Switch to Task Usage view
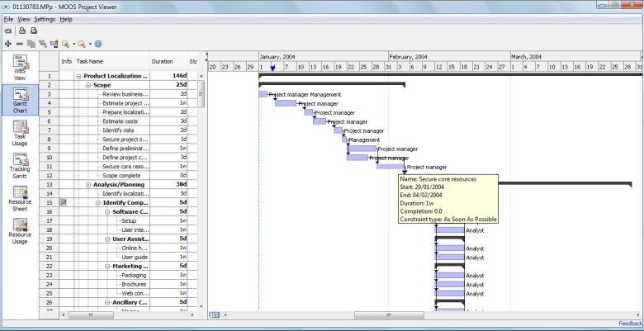 [20, 132]
